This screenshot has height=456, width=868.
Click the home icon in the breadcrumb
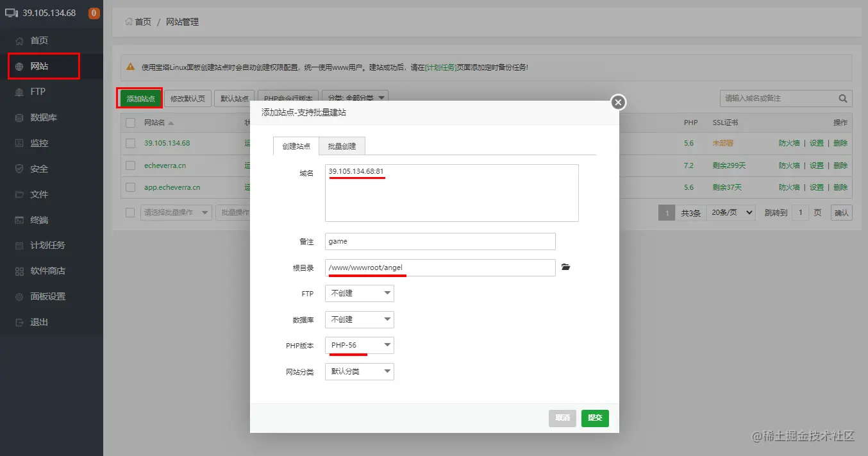(x=129, y=22)
